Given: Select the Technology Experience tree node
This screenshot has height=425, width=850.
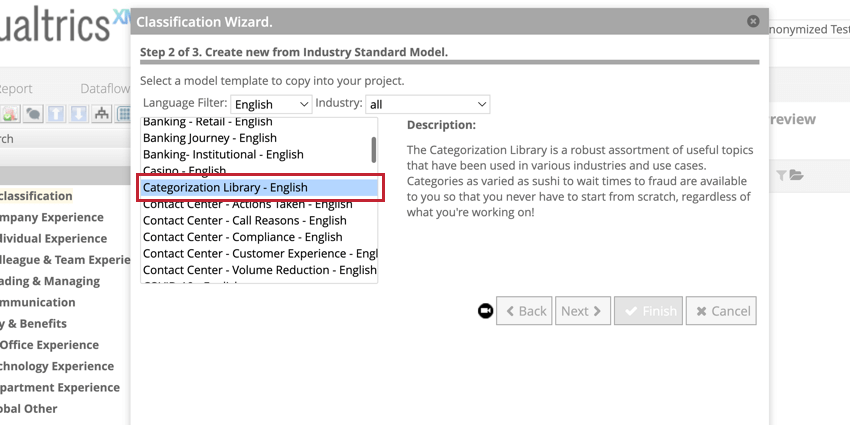Looking at the screenshot, I should click(57, 366).
